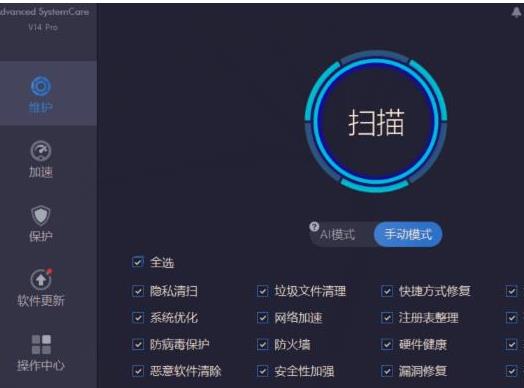Toggle the 注册表整理 checkbox
The image size is (524, 388).
coord(387,317)
